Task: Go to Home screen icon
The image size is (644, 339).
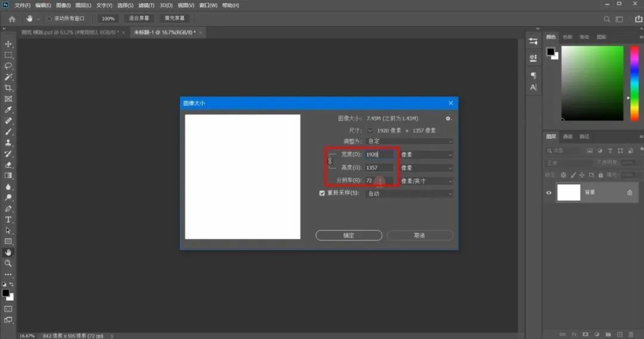Action: pyautogui.click(x=12, y=19)
